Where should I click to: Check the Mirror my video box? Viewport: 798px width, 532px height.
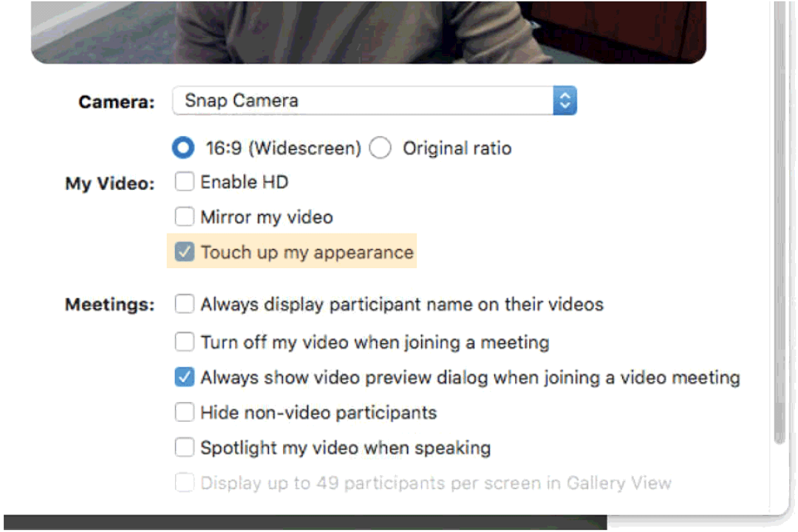click(x=184, y=217)
